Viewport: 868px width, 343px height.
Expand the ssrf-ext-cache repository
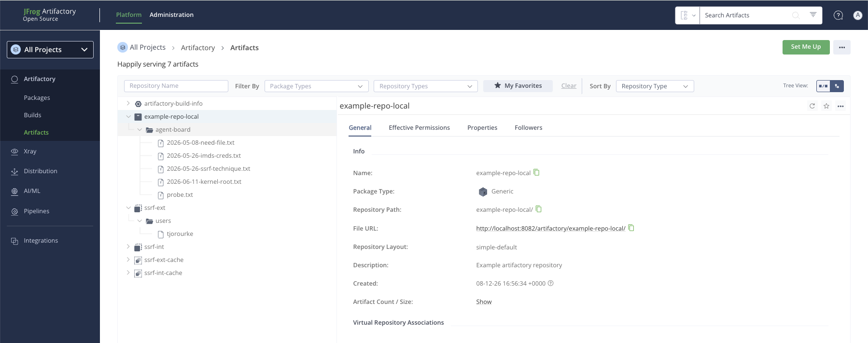128,260
